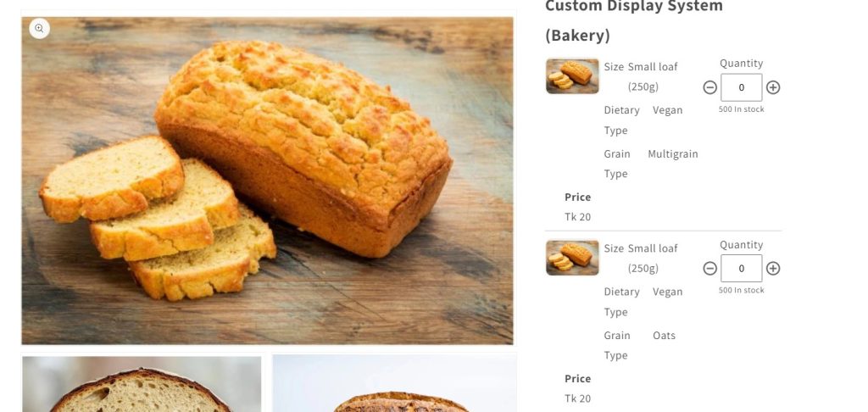Click the Tk 20 price of the Multigrain variant
This screenshot has height=412, width=868.
[x=577, y=217]
